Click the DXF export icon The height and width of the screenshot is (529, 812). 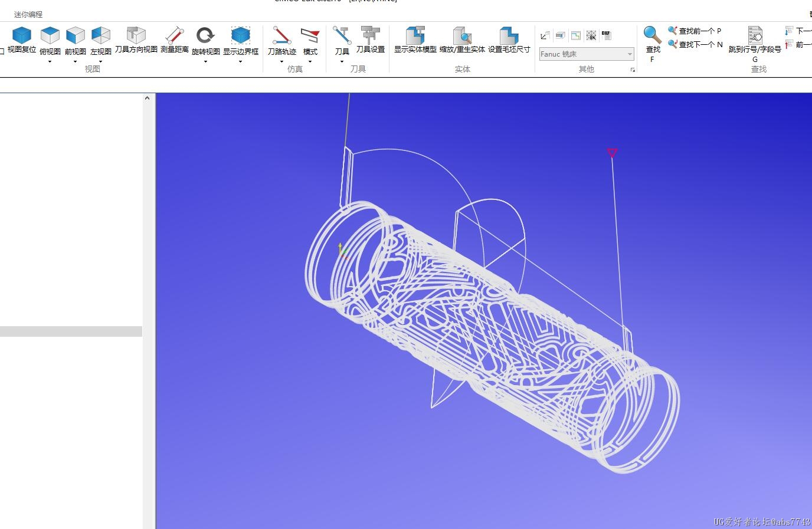click(606, 35)
